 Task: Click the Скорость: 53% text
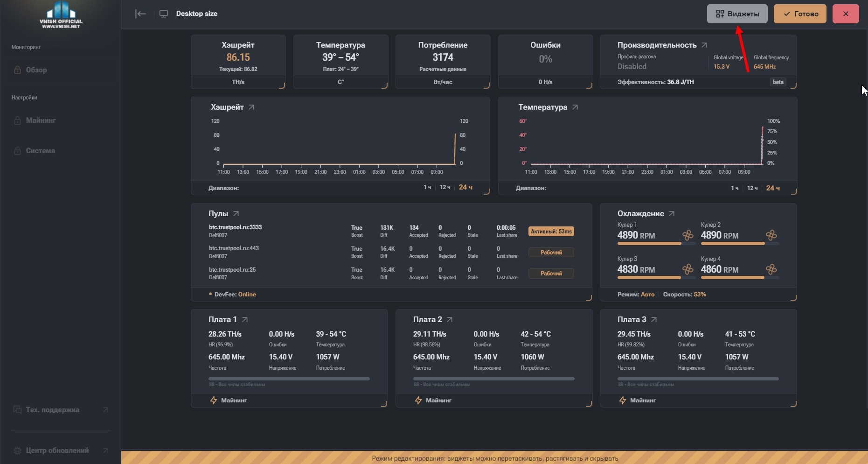[x=684, y=295]
